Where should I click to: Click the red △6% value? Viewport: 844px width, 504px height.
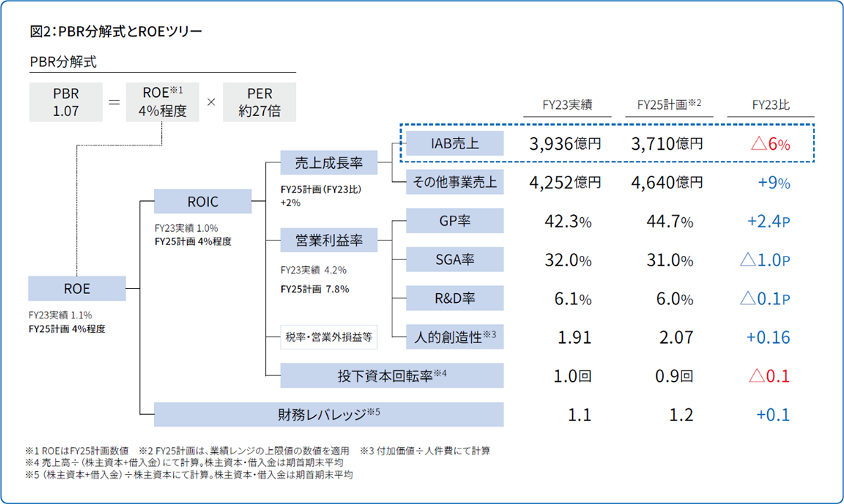tap(770, 144)
